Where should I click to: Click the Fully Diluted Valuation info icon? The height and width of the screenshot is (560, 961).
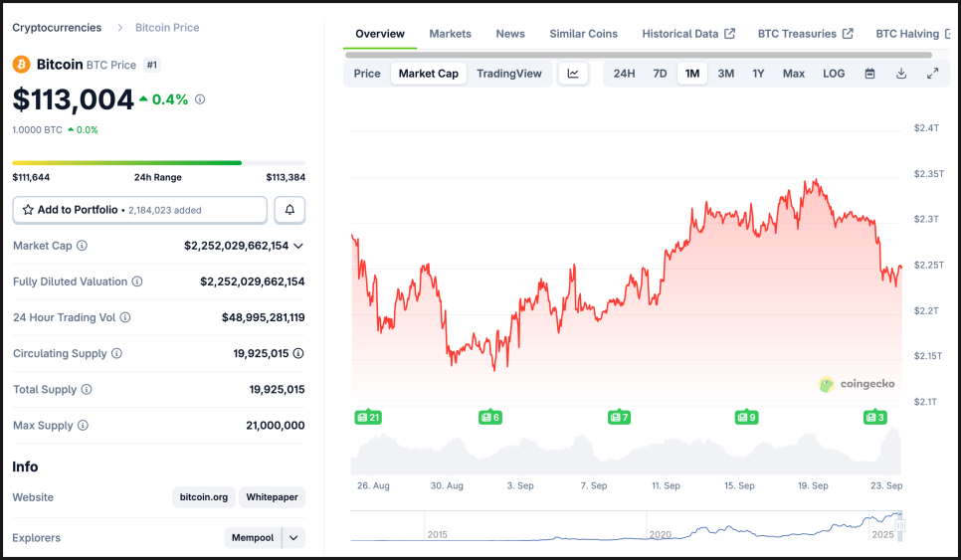tap(137, 281)
